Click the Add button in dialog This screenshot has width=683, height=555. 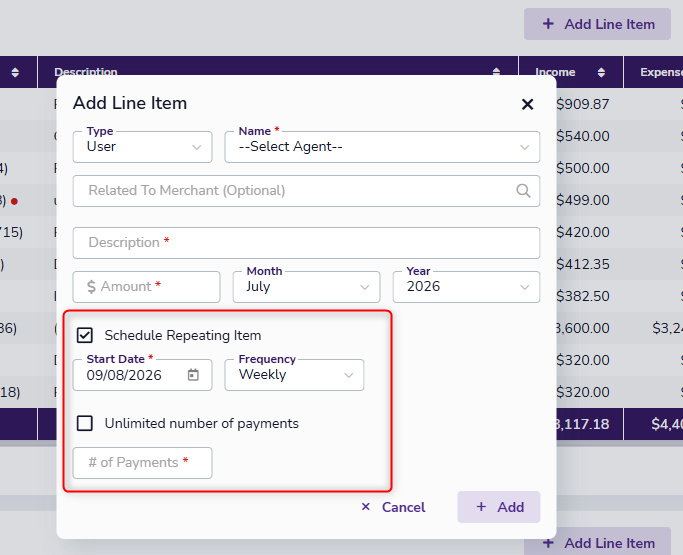tap(499, 507)
